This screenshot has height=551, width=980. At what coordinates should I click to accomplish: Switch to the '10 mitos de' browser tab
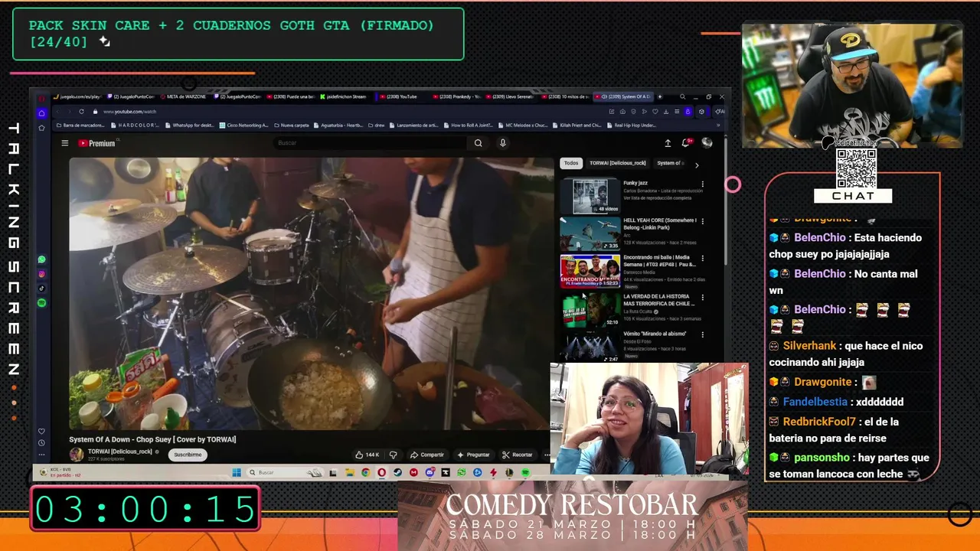pos(565,96)
